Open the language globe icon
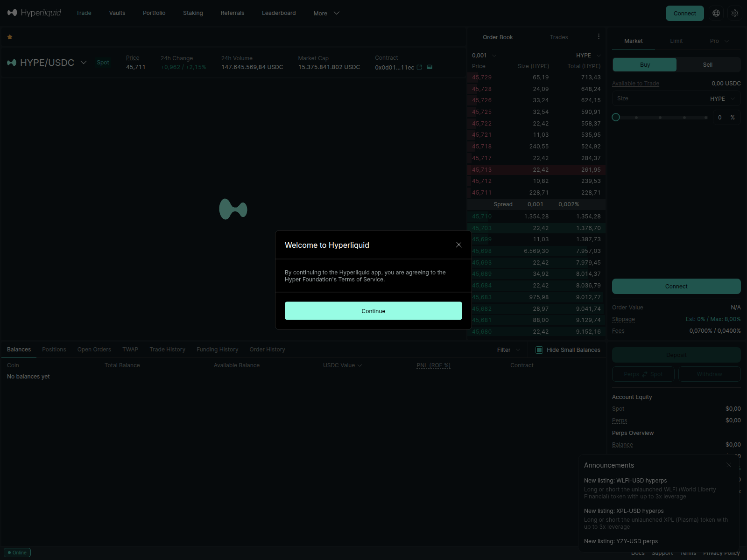The height and width of the screenshot is (560, 747). pos(716,13)
